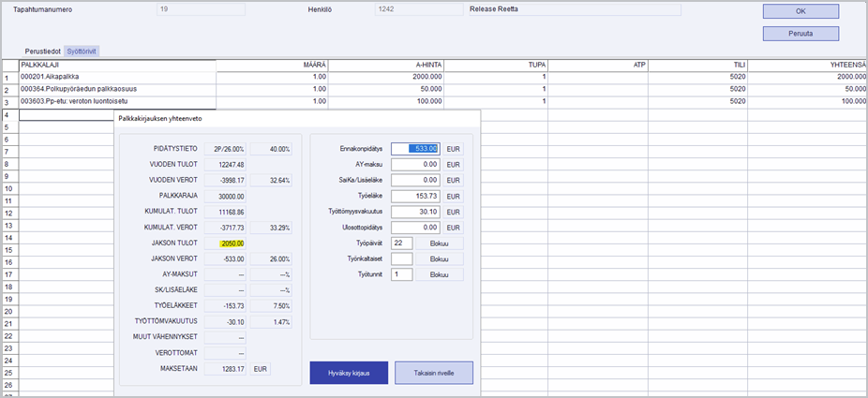Click the PALKKALAJI column header
The height and width of the screenshot is (398, 868).
(x=117, y=64)
